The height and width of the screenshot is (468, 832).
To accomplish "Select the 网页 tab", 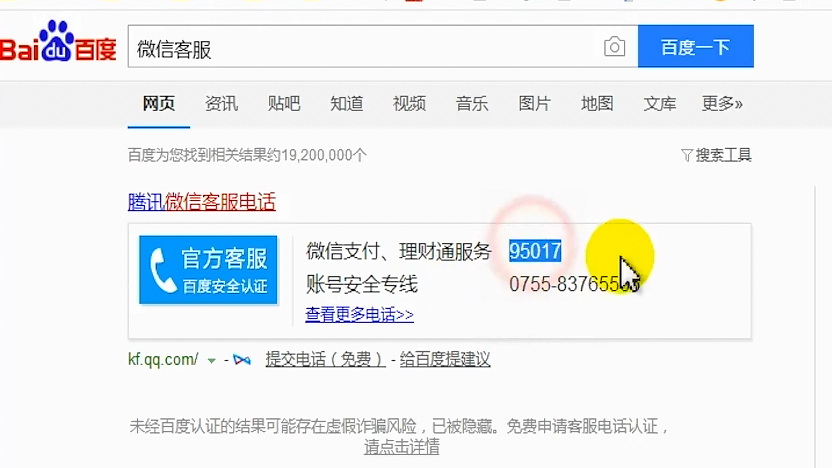I will click(159, 103).
